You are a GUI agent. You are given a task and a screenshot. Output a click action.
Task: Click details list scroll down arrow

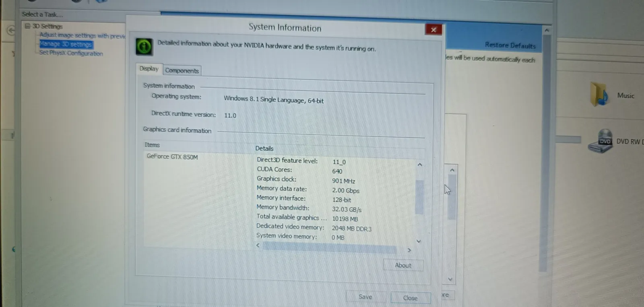[x=419, y=241]
